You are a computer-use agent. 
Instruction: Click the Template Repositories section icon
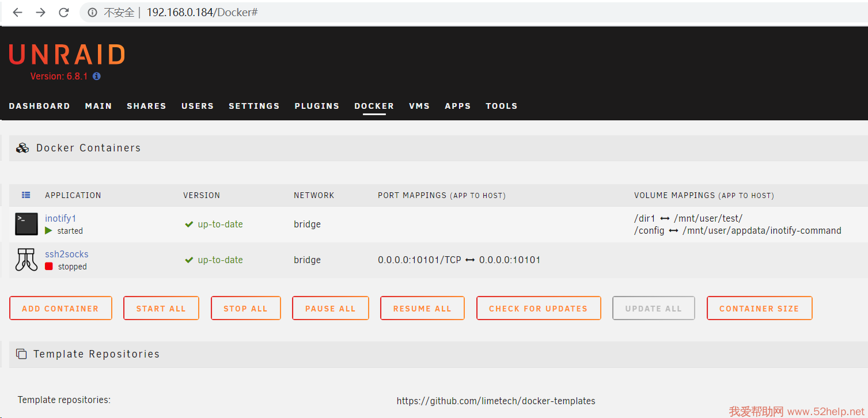point(21,354)
